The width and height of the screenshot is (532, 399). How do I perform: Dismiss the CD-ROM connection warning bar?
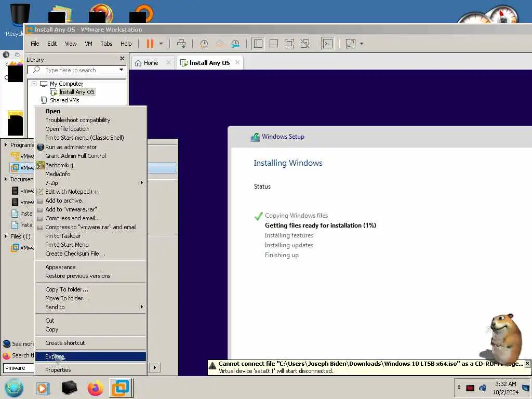(527, 363)
